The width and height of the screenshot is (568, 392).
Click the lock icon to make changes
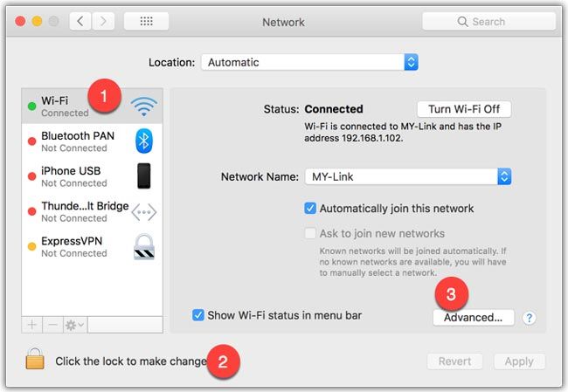pyautogui.click(x=35, y=358)
